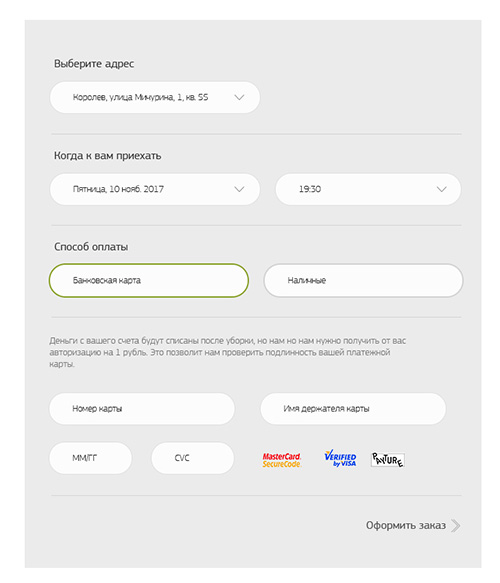This screenshot has width=500, height=583.
Task: Click the chevron in the 19:30 time field
Action: (x=442, y=189)
